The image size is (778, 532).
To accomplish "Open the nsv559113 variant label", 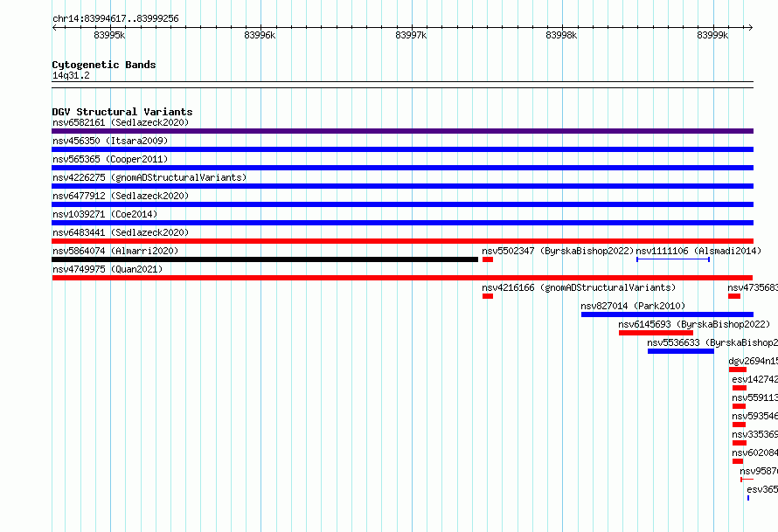I will coord(754,397).
